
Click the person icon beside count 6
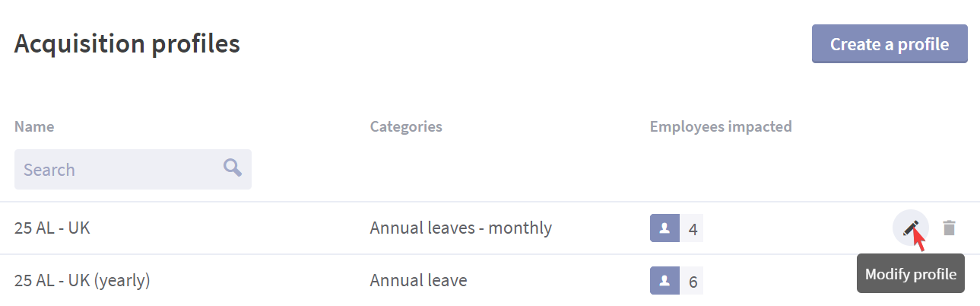pos(664,282)
